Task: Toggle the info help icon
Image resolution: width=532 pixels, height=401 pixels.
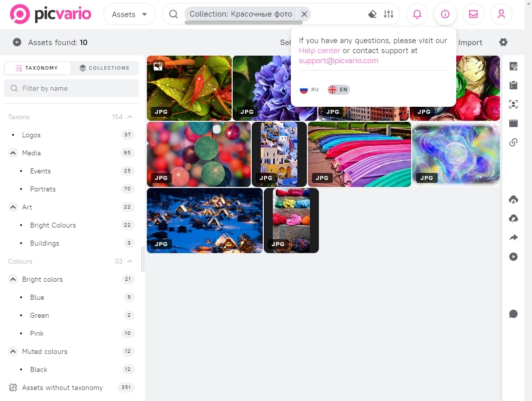Action: tap(445, 14)
